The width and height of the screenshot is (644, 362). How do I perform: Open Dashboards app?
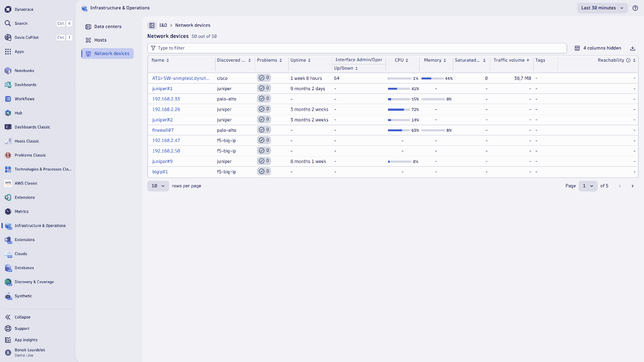pyautogui.click(x=25, y=85)
